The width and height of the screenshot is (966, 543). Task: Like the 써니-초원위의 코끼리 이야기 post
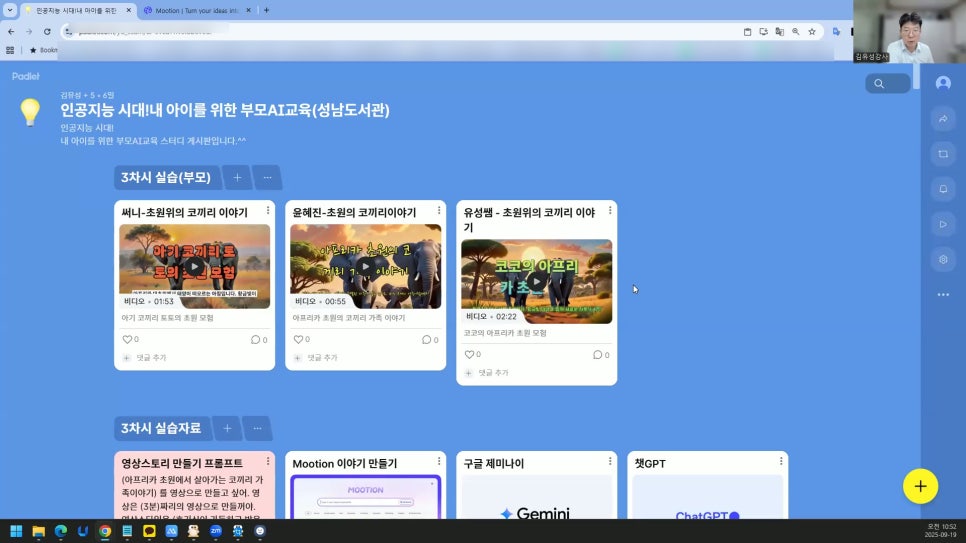[127, 340]
